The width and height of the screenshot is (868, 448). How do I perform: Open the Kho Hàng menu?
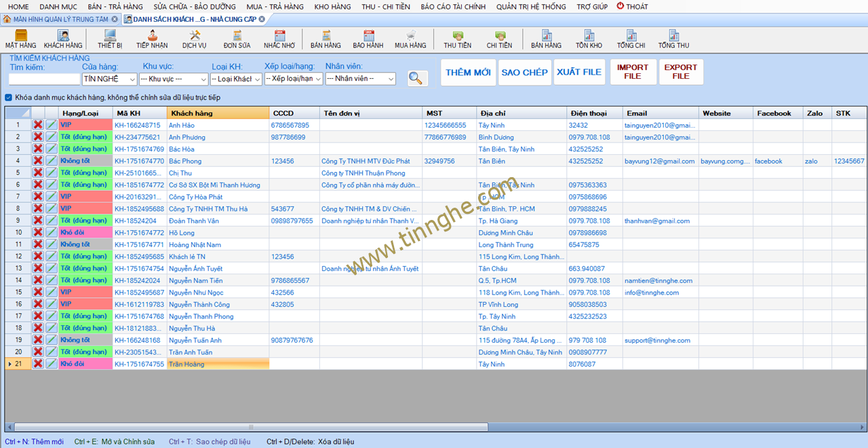click(x=332, y=7)
